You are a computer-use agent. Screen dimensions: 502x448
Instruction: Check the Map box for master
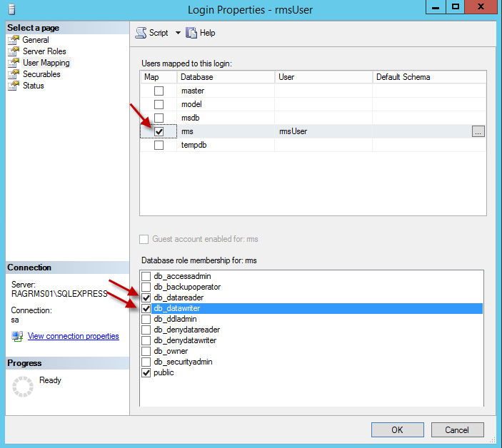tap(159, 91)
